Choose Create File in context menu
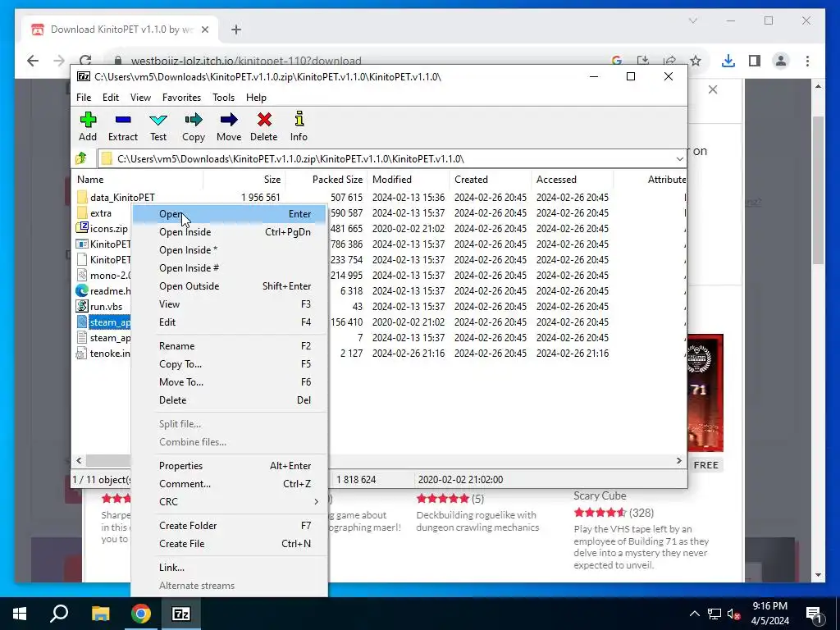Viewport: 840px width, 630px height. 230,544
